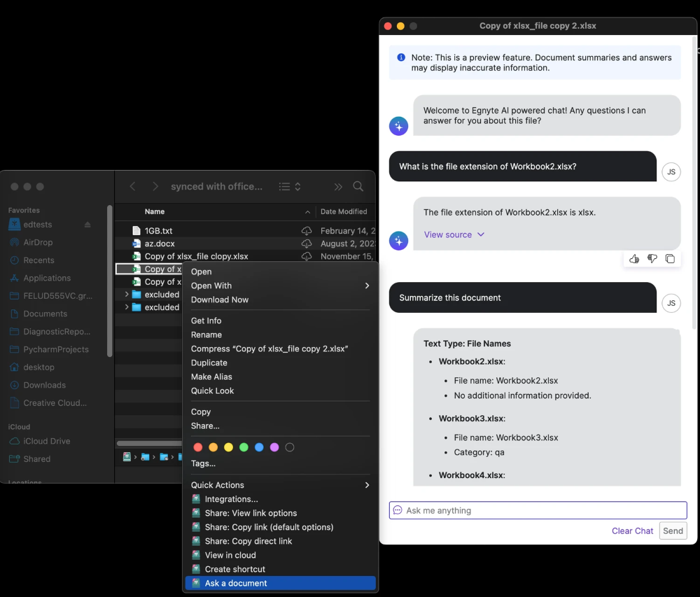Open Applications in the Finder sidebar
The image size is (700, 597).
point(47,278)
